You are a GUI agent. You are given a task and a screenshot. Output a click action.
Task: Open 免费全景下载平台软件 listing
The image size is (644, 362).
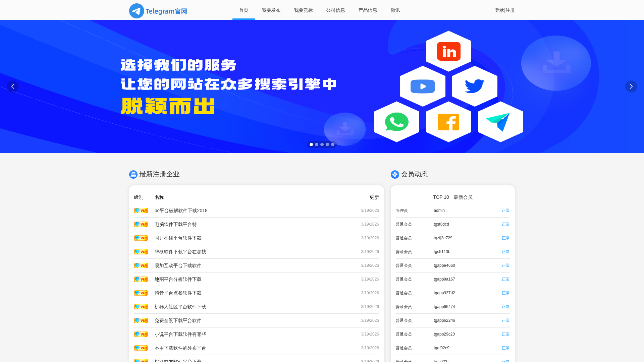(x=178, y=320)
